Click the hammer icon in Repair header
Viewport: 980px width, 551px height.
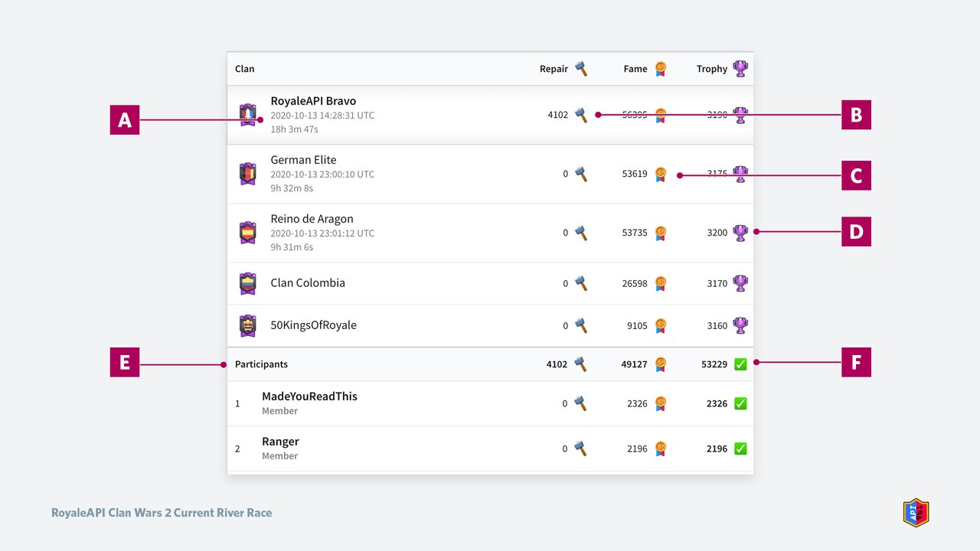click(581, 68)
